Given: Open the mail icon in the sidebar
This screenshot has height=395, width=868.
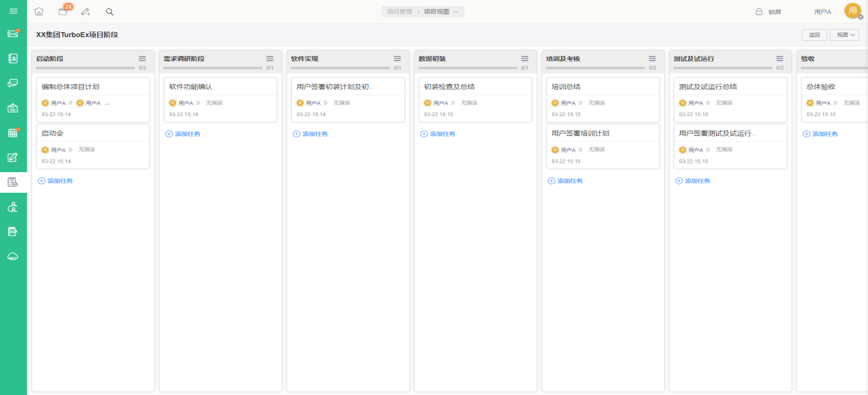Looking at the screenshot, I should point(13,33).
